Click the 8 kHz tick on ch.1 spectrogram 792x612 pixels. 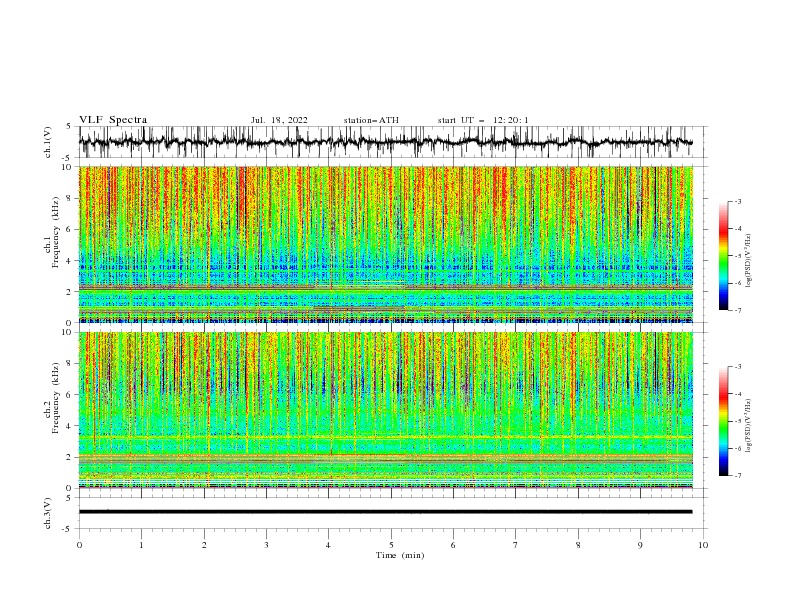tap(70, 198)
